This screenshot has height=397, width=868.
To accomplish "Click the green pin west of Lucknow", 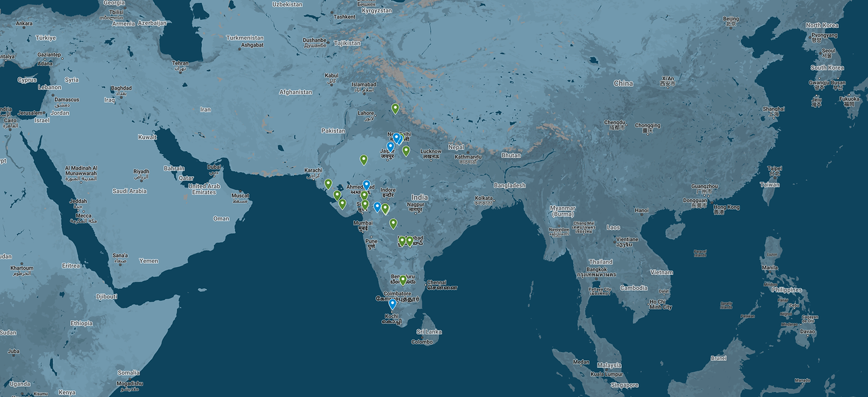I will pyautogui.click(x=406, y=151).
